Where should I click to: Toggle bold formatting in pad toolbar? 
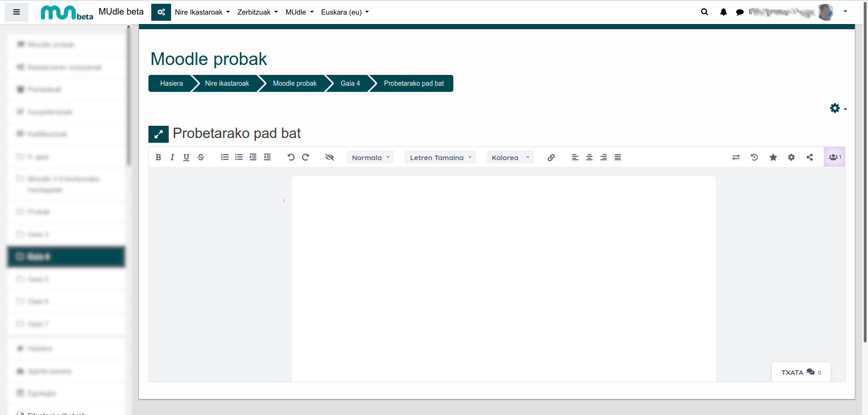[158, 157]
